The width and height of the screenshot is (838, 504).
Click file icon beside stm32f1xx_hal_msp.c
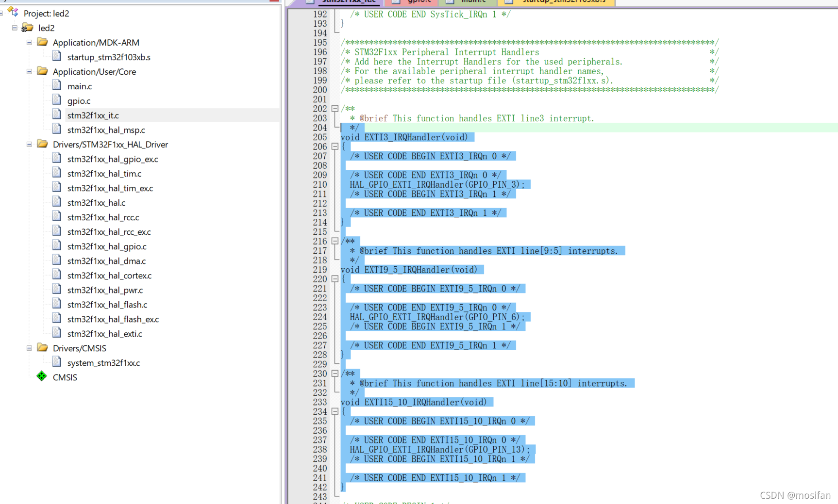pos(57,129)
